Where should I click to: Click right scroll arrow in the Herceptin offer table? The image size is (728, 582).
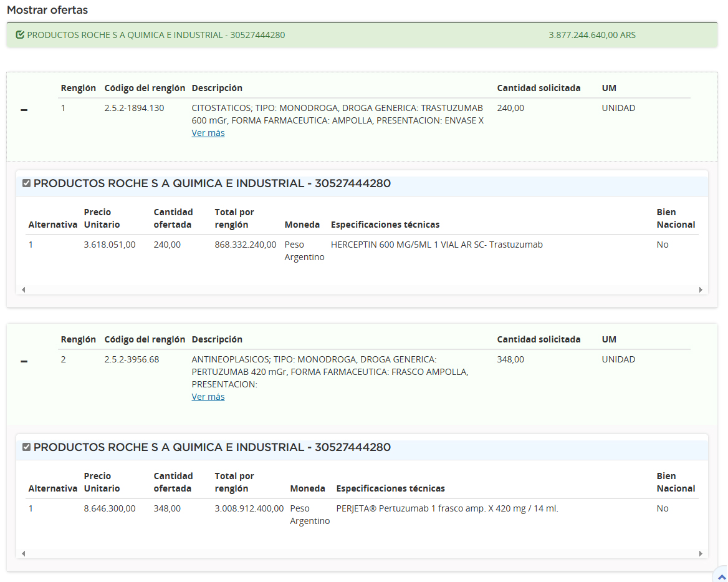701,289
